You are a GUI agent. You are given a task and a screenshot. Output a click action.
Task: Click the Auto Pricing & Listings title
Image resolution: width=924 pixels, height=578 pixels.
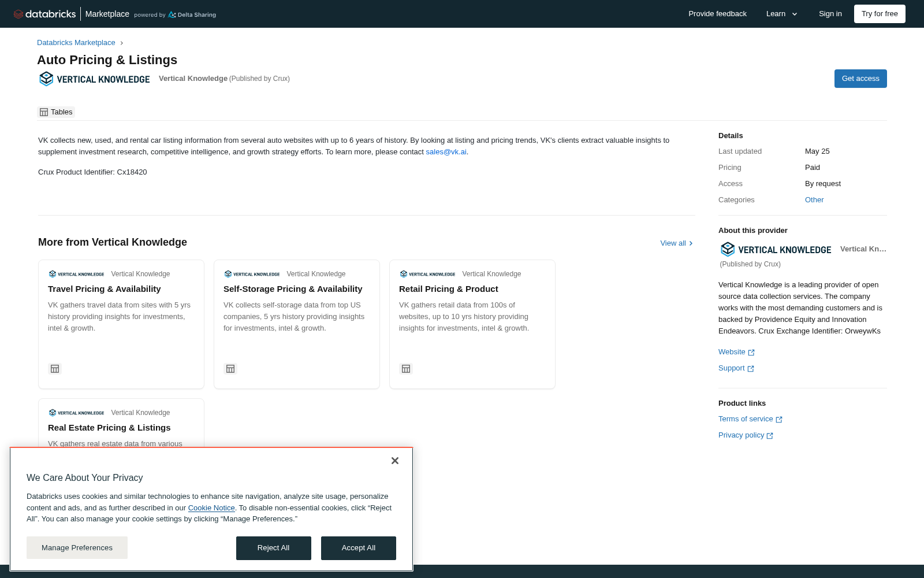107,60
